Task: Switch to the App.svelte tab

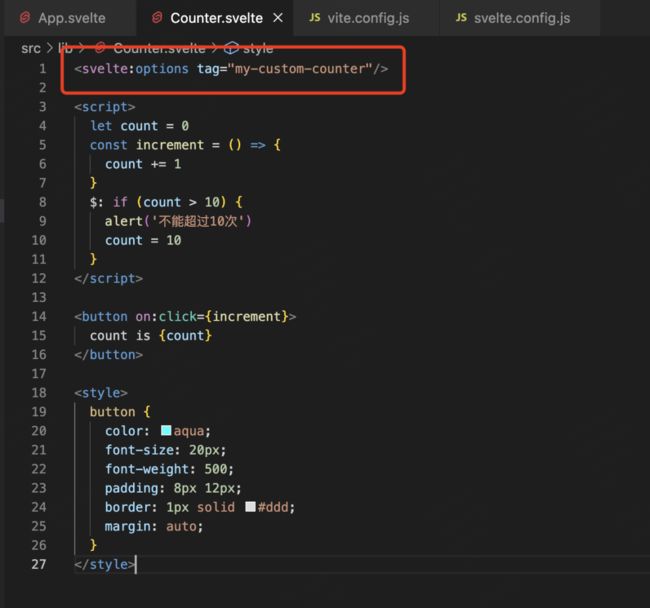Action: click(x=71, y=18)
